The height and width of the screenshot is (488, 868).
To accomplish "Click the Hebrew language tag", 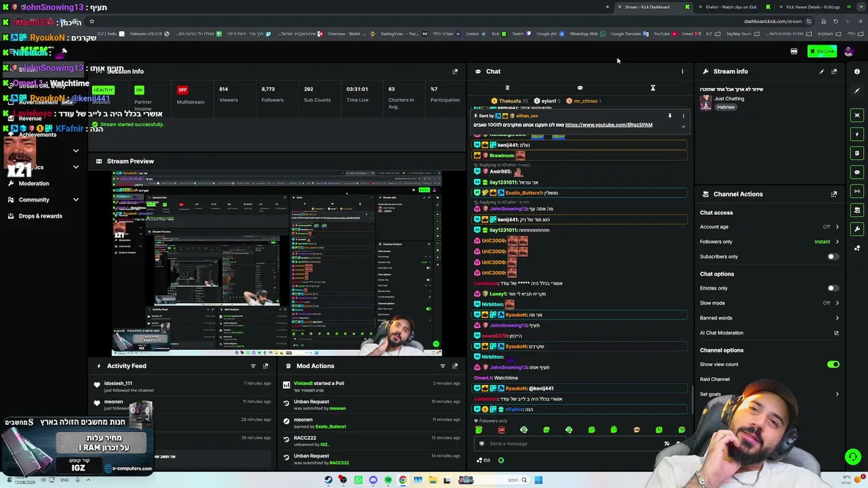I will coord(726,108).
